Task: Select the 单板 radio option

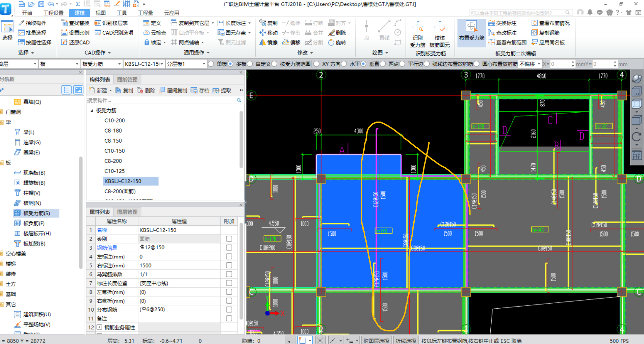Action: pos(211,64)
